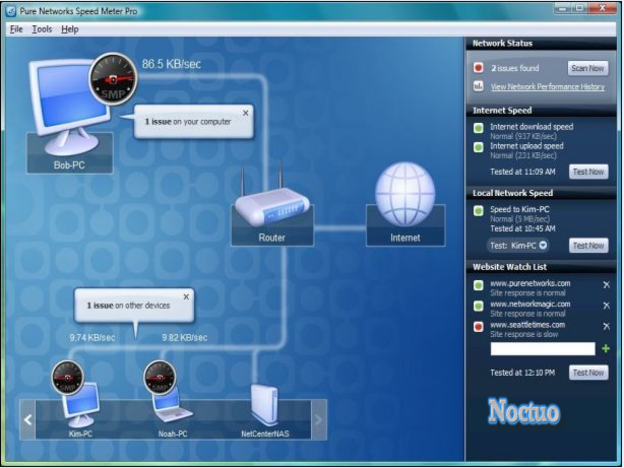Click the green status icon for purenetworks.com

(x=478, y=285)
